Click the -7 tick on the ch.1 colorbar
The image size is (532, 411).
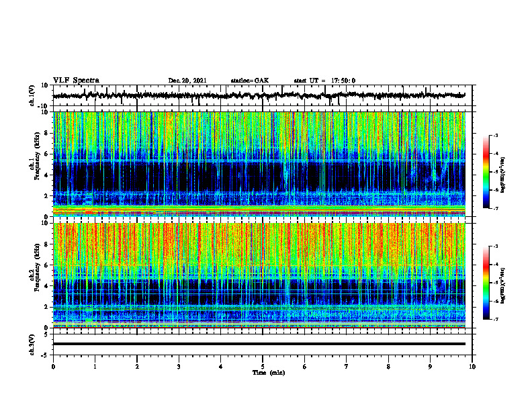[x=495, y=208]
